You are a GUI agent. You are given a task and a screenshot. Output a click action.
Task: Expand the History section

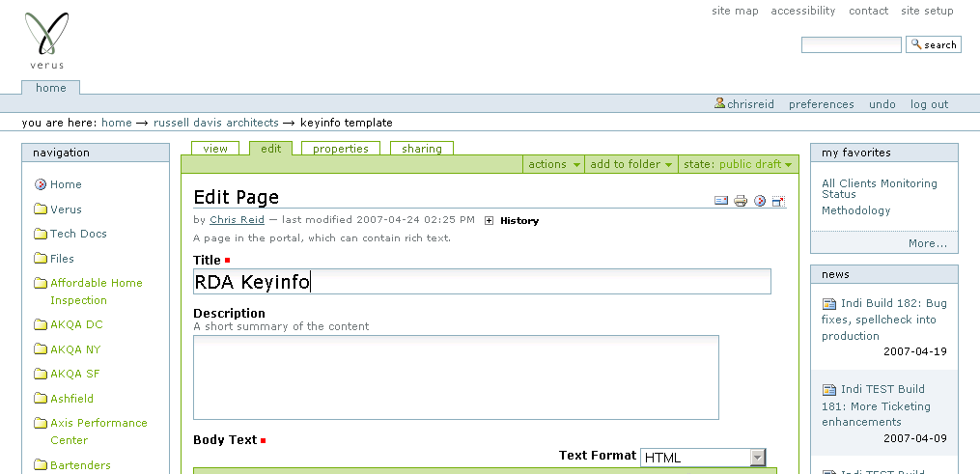(490, 220)
